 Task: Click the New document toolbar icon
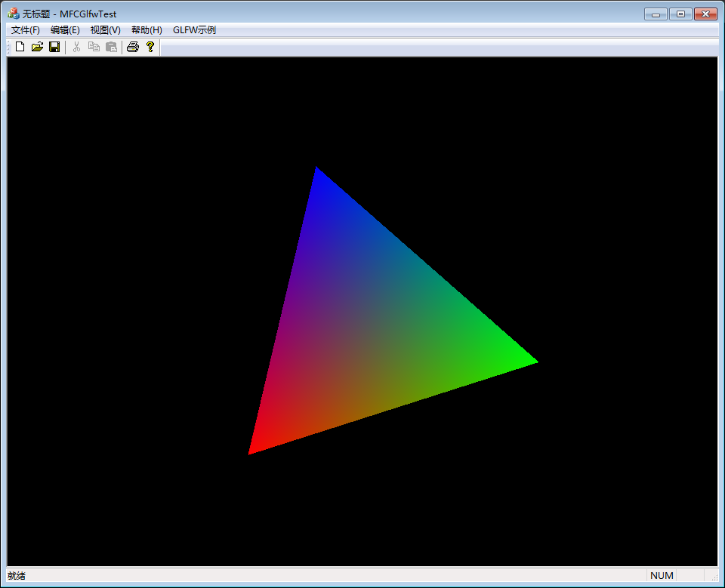pos(20,47)
